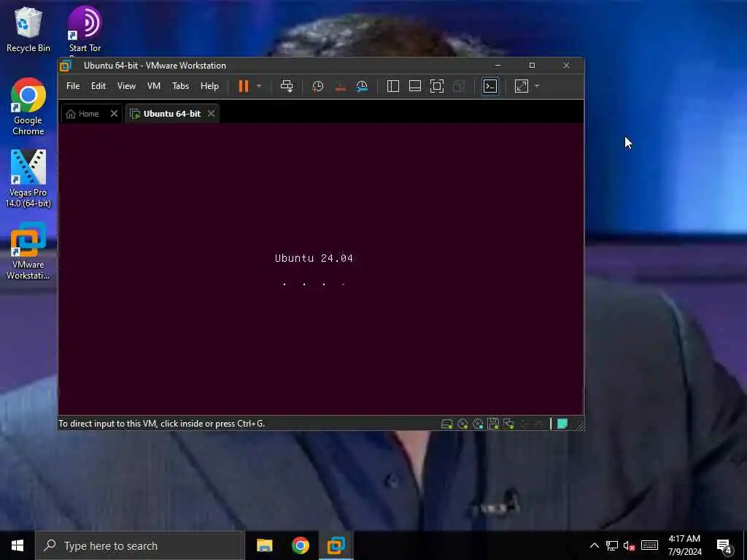Open Chrome from the taskbar
This screenshot has width=747, height=560.
pyautogui.click(x=301, y=545)
